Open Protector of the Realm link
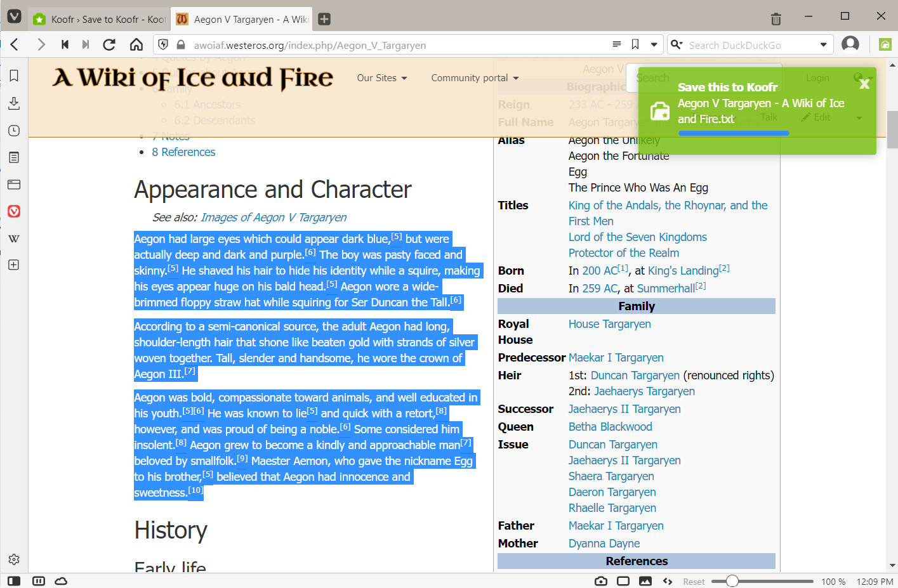Image resolution: width=898 pixels, height=588 pixels. [x=624, y=253]
